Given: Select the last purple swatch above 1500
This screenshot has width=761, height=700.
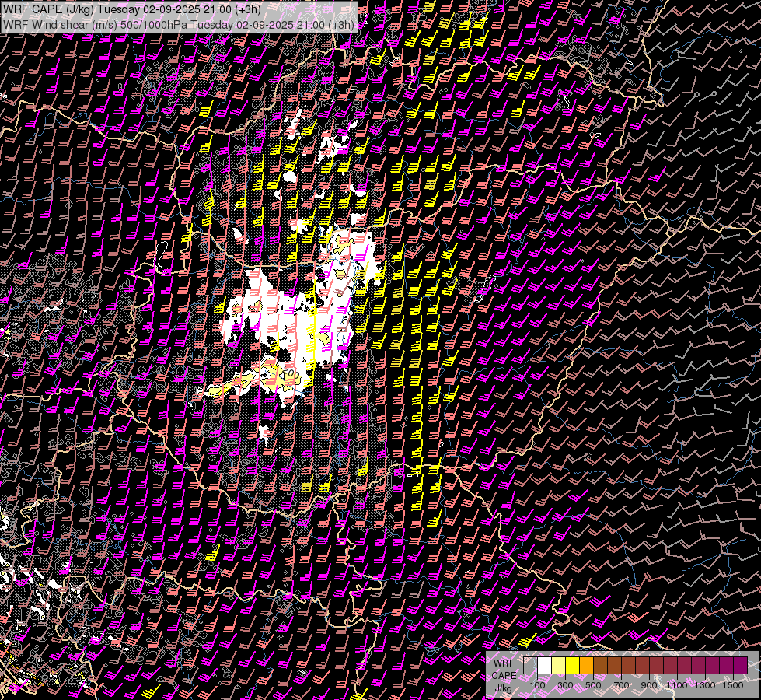Looking at the screenshot, I should (741, 666).
